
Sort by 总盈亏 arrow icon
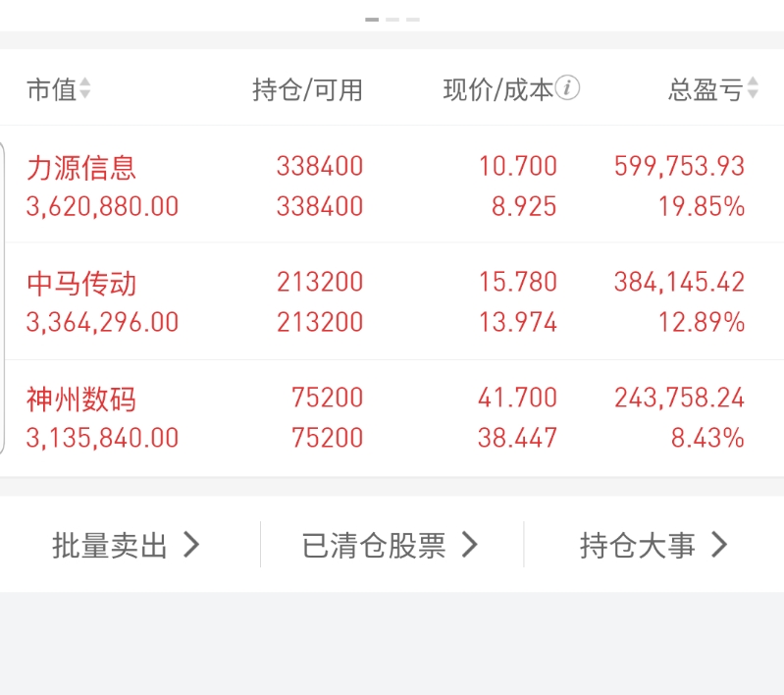click(753, 89)
